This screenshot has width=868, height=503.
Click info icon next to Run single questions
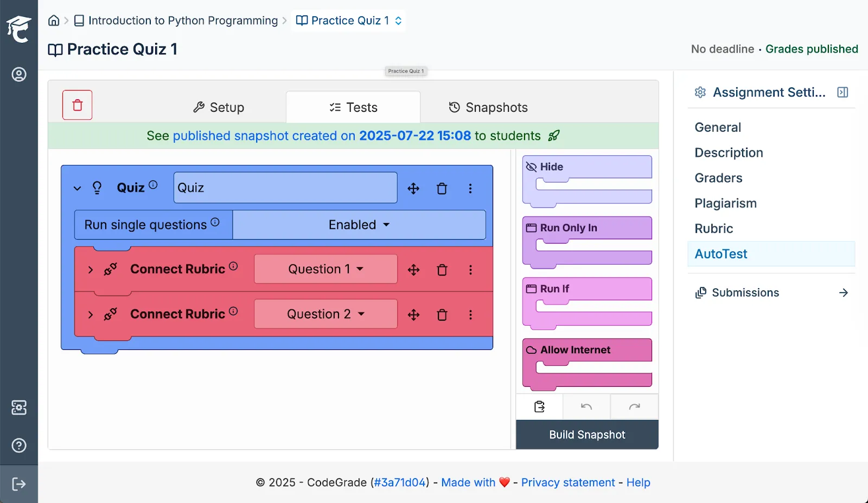pos(215,222)
